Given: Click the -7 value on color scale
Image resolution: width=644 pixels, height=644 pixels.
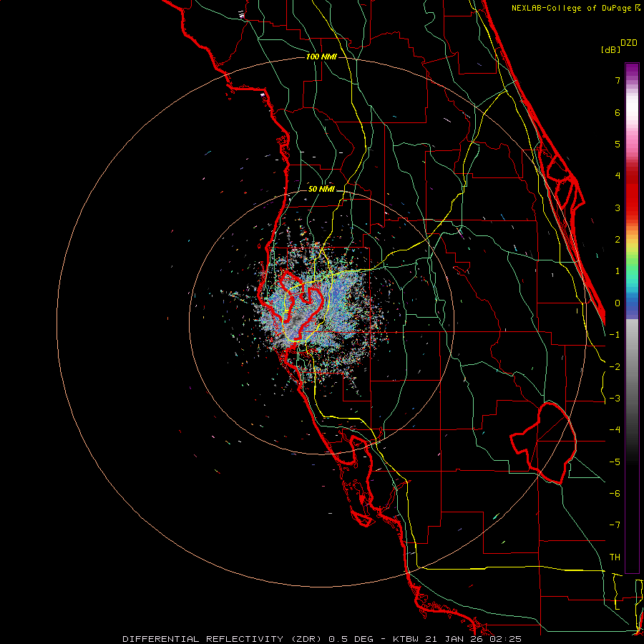Looking at the screenshot, I should click(x=615, y=525).
